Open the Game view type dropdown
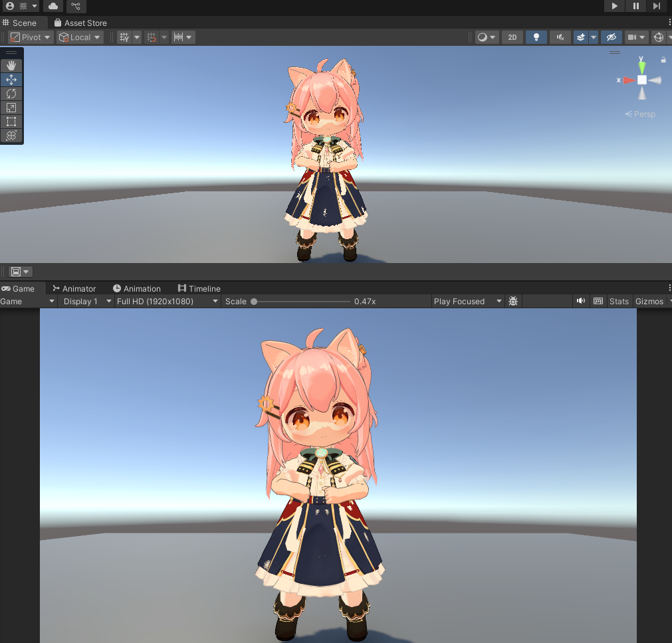 28,301
